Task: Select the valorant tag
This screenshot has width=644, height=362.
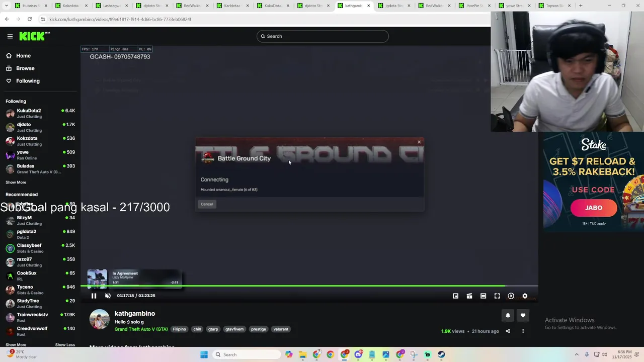Action: (281, 329)
